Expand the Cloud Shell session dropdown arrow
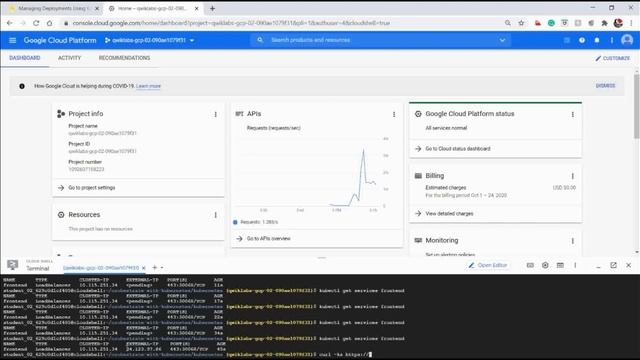The height and width of the screenshot is (360, 640). coord(162,268)
